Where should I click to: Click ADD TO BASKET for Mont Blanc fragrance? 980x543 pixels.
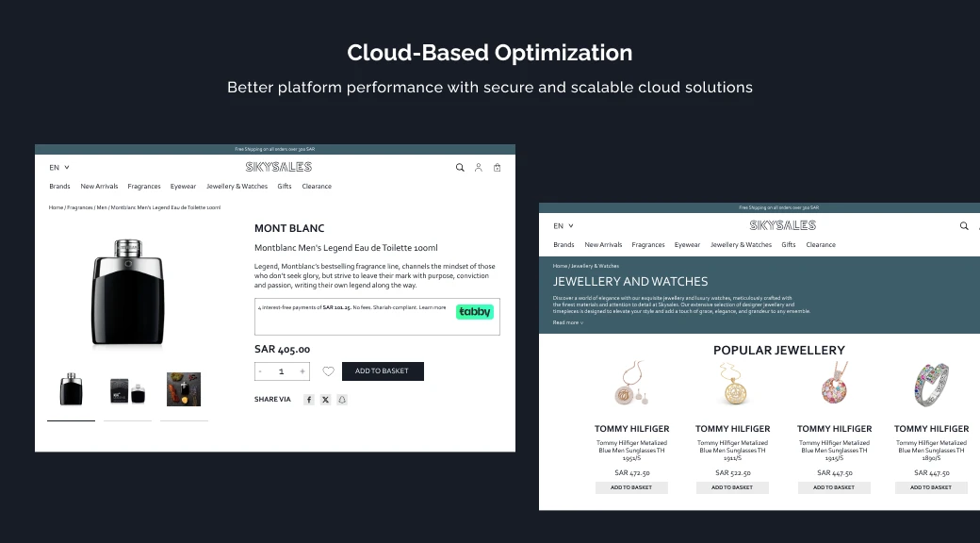383,371
